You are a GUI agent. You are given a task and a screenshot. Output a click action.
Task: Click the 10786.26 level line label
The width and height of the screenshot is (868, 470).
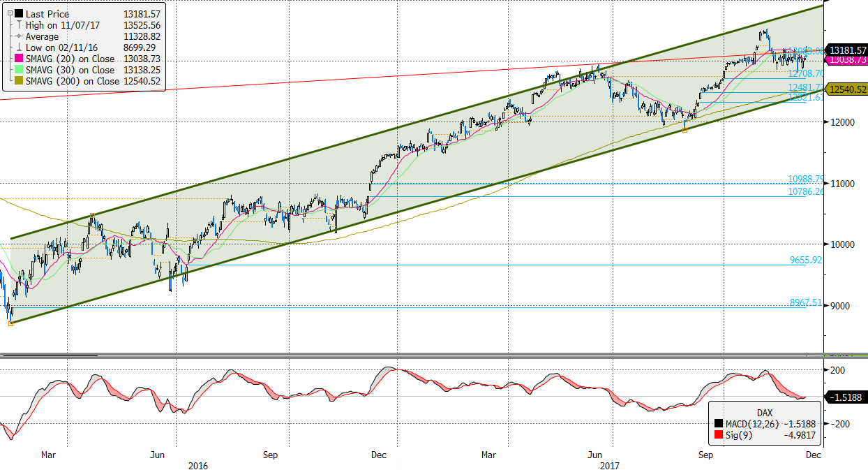806,191
